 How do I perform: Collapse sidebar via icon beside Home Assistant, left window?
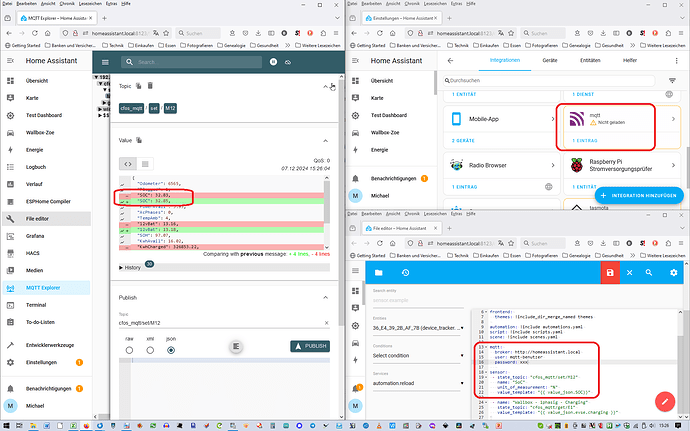[x=11, y=61]
